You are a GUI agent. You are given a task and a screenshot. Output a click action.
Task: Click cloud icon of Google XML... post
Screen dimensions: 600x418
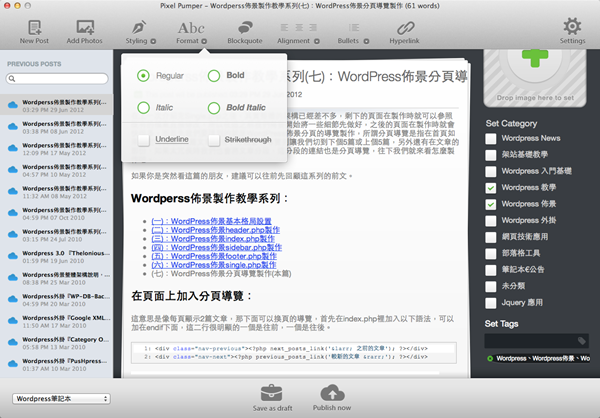(13, 320)
